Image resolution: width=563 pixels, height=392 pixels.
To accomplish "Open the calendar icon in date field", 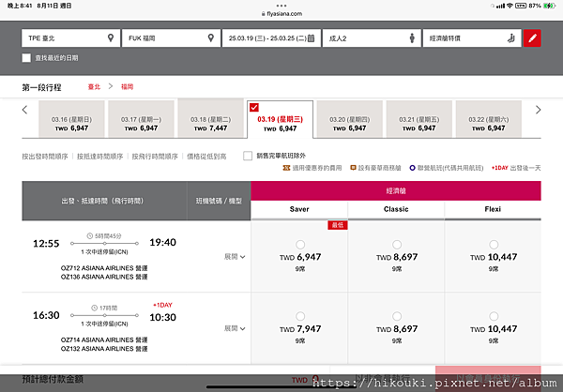I will click(311, 38).
